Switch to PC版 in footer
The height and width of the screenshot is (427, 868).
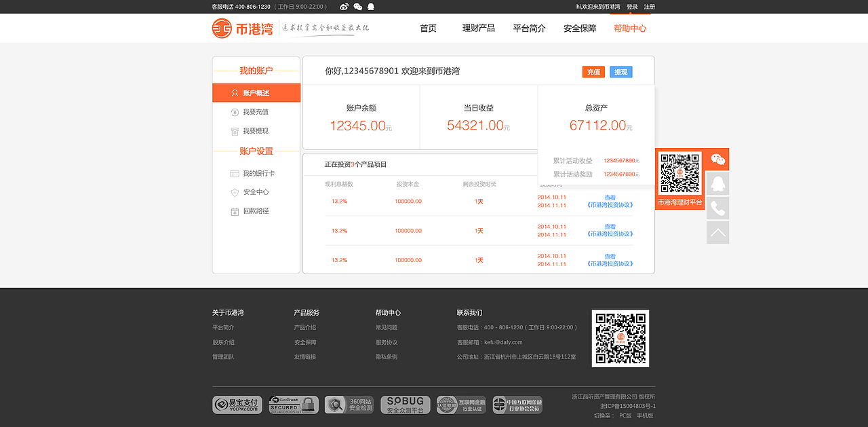[x=625, y=415]
